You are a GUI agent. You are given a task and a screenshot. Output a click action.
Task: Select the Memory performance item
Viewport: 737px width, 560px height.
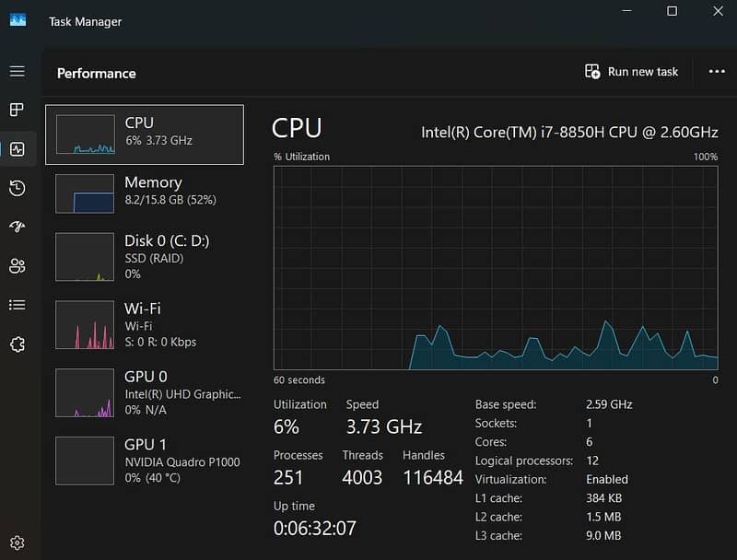[x=145, y=193]
